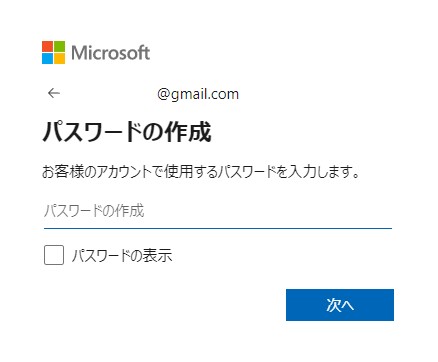Screen dimensions: 438x362
Task: Click the green square of the Microsoft logo
Action: [59, 46]
